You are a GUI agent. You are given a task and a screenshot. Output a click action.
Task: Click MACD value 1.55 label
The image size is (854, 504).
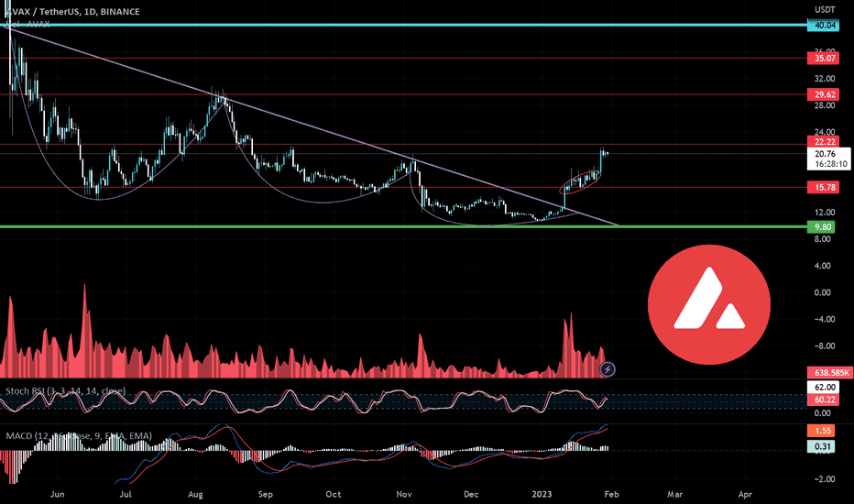[823, 431]
